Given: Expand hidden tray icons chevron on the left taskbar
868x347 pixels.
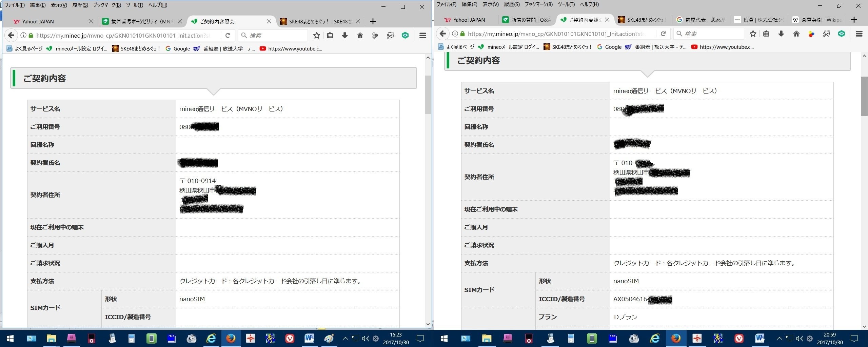Looking at the screenshot, I should [x=345, y=338].
